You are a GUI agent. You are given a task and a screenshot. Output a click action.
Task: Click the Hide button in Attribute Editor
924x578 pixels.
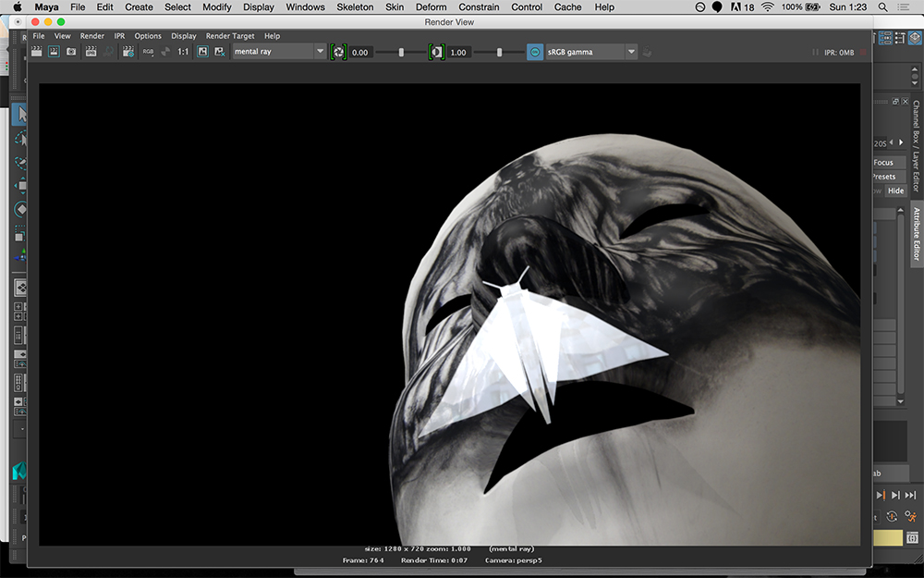[x=895, y=191]
